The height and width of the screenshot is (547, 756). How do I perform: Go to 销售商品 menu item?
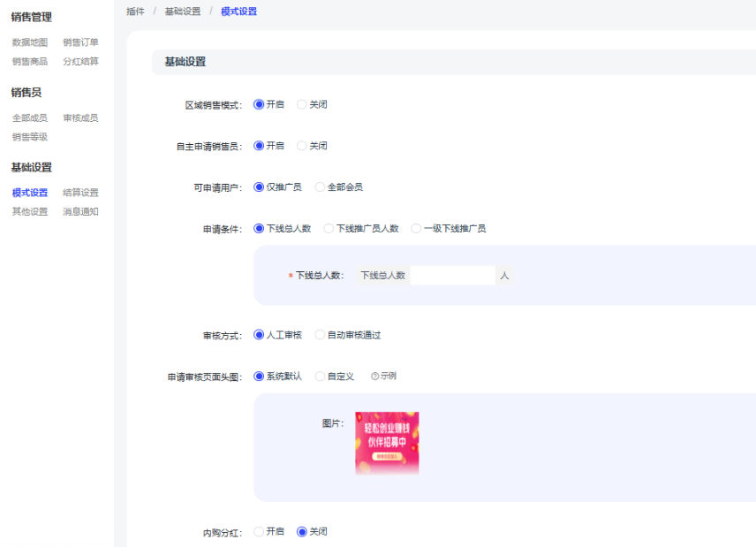(30, 62)
